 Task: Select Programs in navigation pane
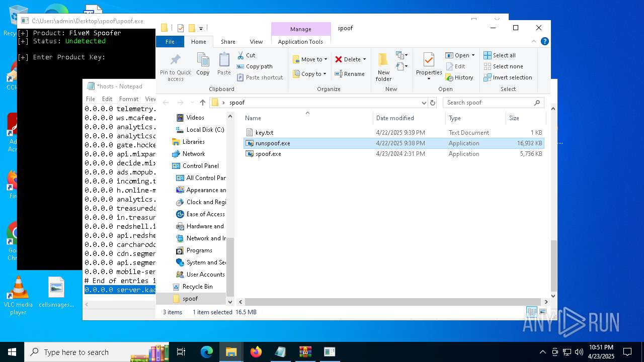coord(194,250)
